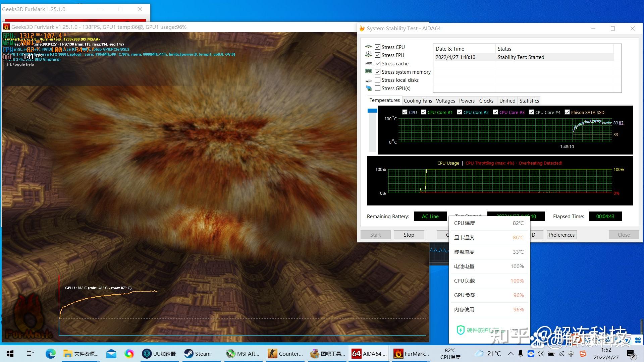
Task: Toggle the Stress CPU checkbox
Action: [x=378, y=46]
